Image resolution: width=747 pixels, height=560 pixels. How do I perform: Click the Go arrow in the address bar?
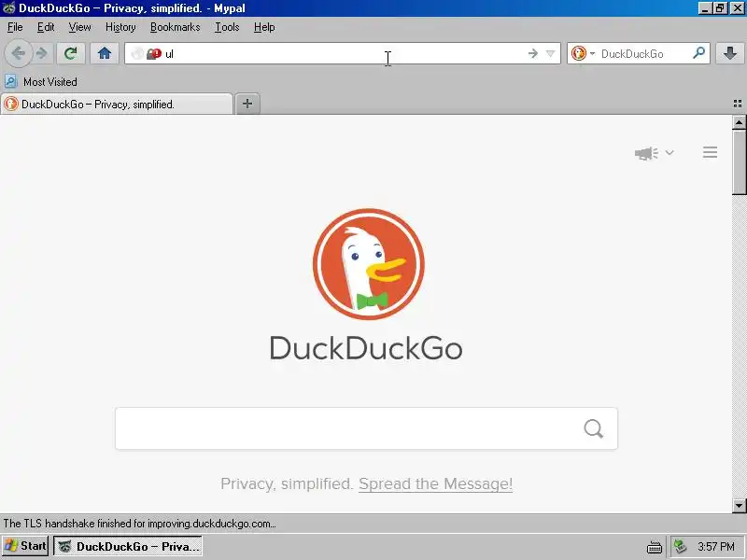[x=532, y=53]
